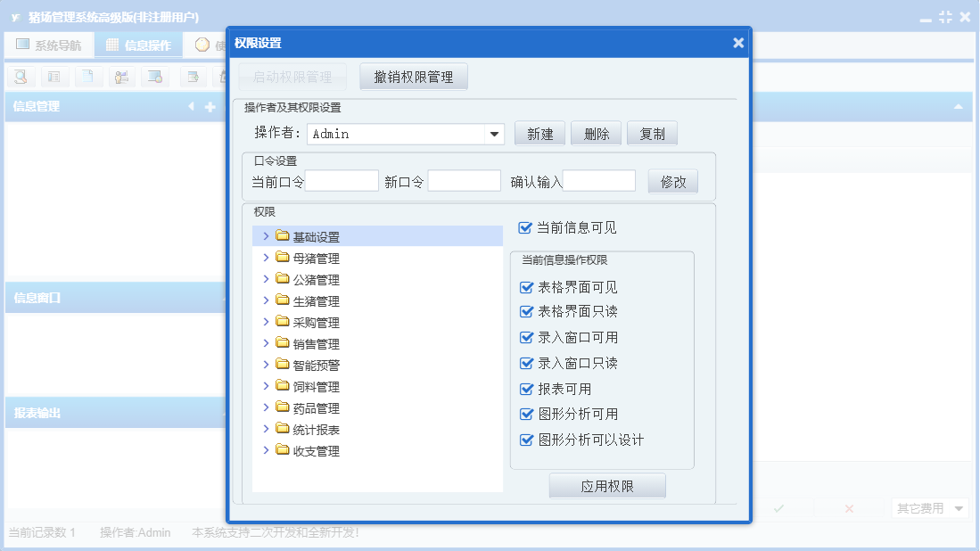Image resolution: width=980 pixels, height=551 pixels.
Task: Click the person-with-list toolbar icon
Action: pos(122,77)
